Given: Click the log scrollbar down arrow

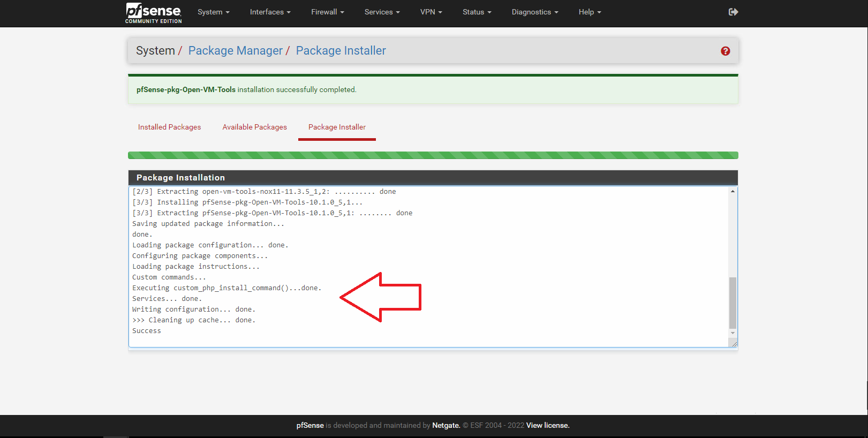Looking at the screenshot, I should pos(733,333).
